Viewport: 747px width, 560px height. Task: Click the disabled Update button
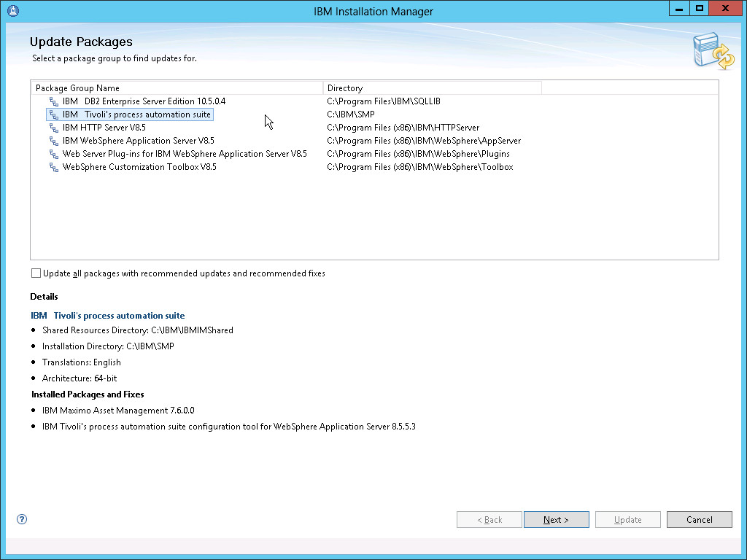coord(627,519)
